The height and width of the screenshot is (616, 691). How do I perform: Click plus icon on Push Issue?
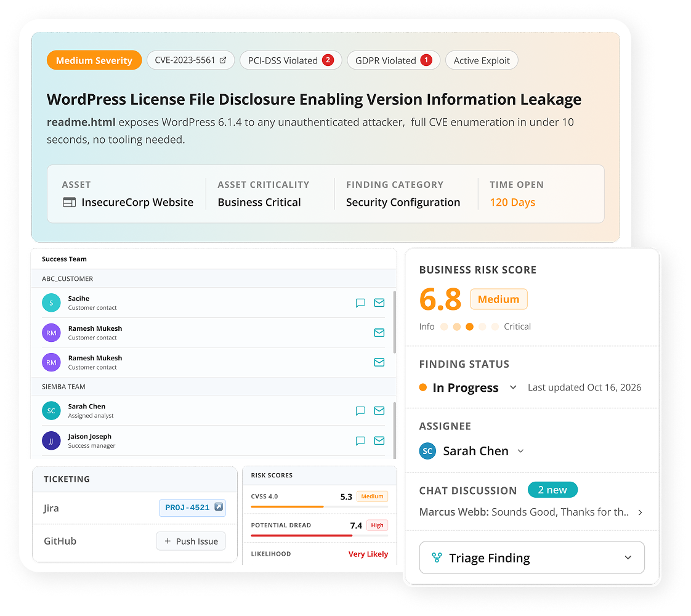point(168,541)
